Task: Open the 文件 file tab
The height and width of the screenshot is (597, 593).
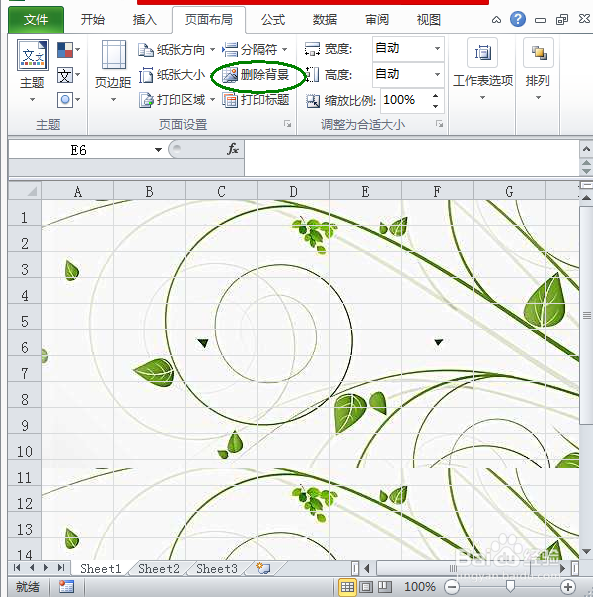Action: point(36,19)
